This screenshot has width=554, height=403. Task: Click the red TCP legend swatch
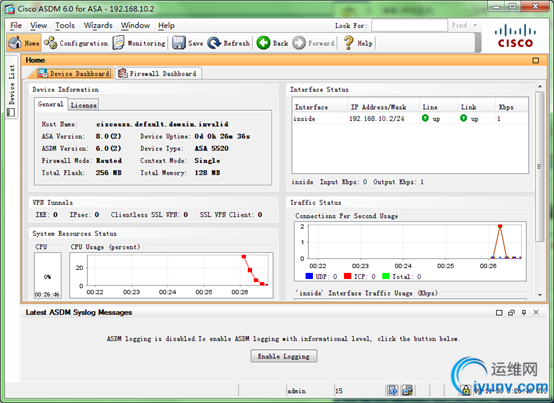348,276
